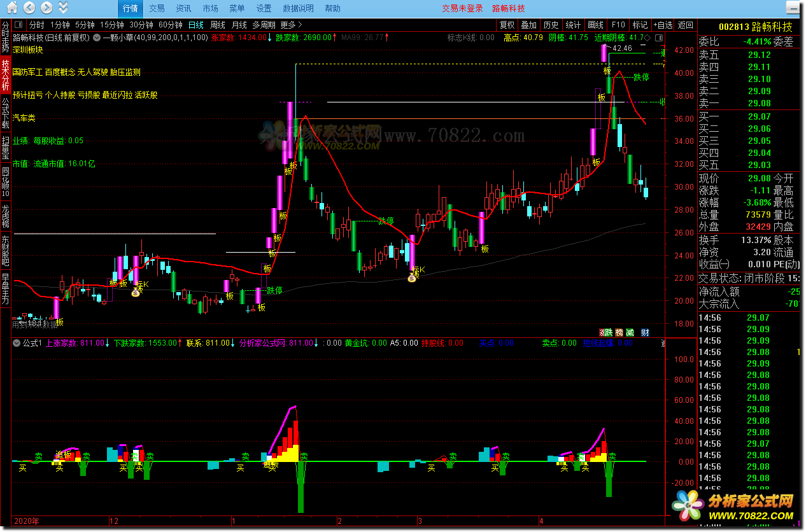Open F10 company info
The width and height of the screenshot is (806, 532).
pos(618,25)
